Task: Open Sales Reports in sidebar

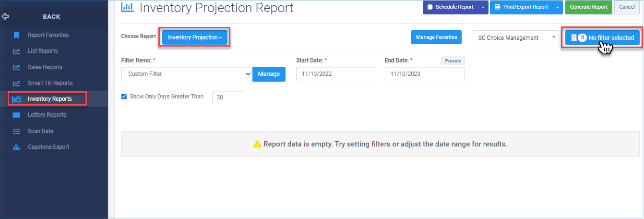Action: click(45, 67)
